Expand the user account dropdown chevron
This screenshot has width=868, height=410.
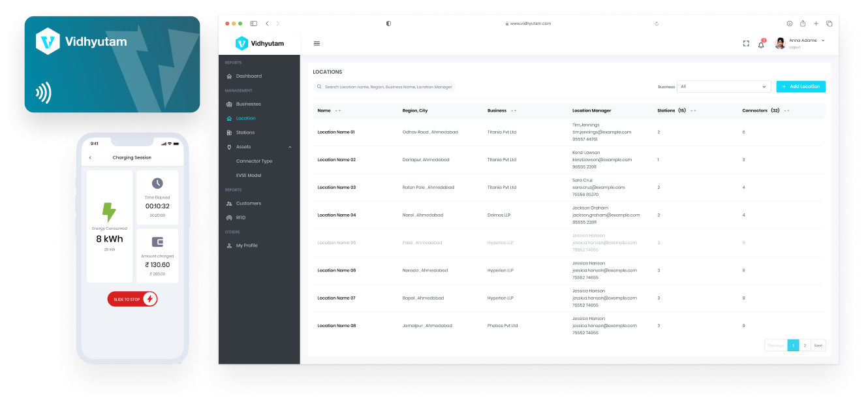[823, 40]
